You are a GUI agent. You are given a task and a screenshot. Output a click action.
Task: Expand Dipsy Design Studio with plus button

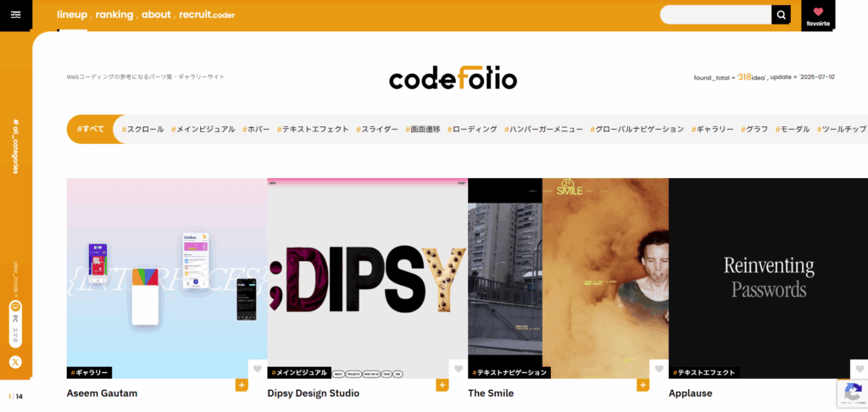tap(442, 385)
